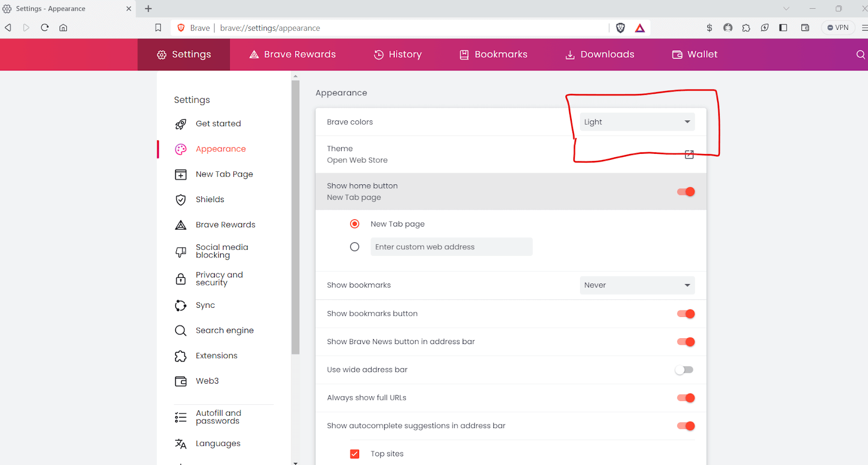Open Brave Shields lion icon in address bar
The height and width of the screenshot is (465, 868).
(x=621, y=28)
